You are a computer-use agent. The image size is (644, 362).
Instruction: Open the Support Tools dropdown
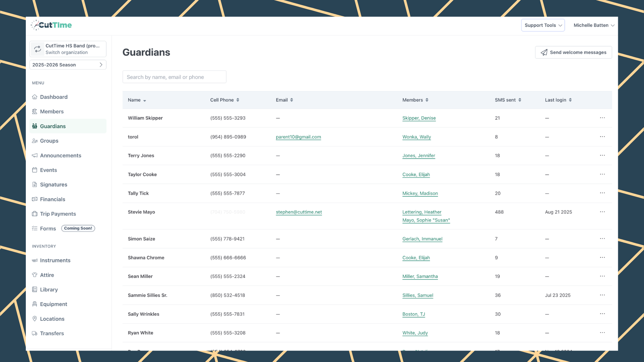click(x=543, y=25)
